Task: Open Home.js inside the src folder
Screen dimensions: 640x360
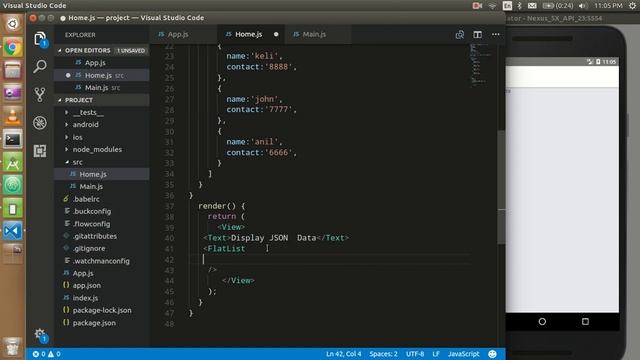Action: pyautogui.click(x=102, y=174)
